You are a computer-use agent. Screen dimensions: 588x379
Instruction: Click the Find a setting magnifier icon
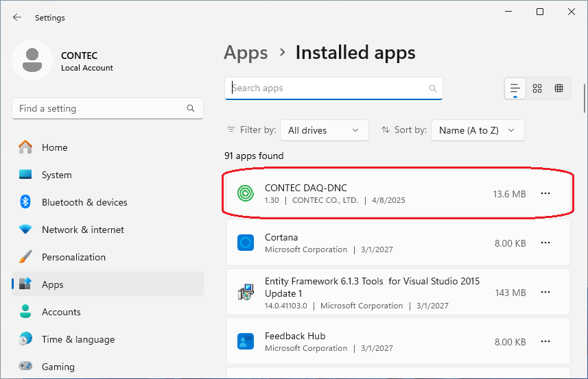tap(191, 108)
